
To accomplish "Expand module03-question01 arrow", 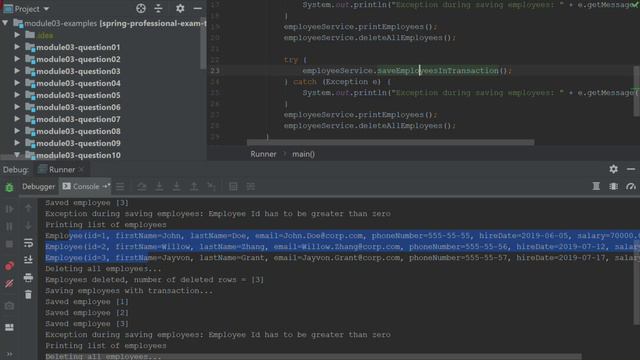I will click(x=17, y=47).
